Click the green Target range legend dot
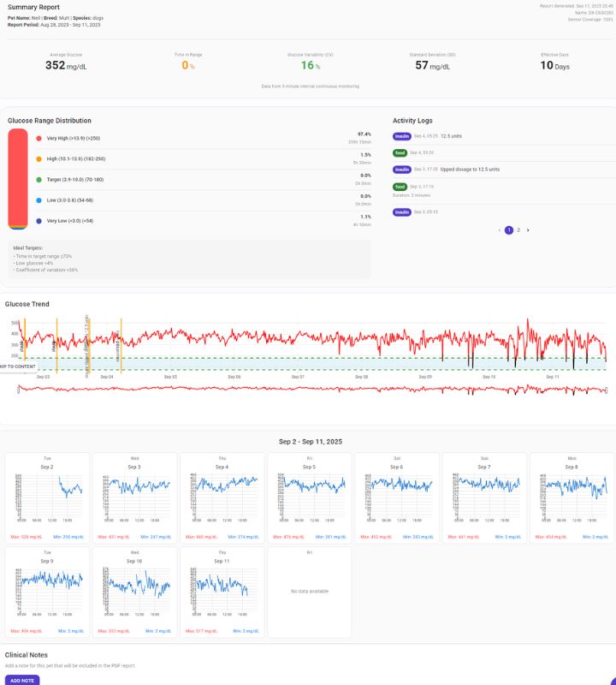The height and width of the screenshot is (685, 616). [x=38, y=180]
